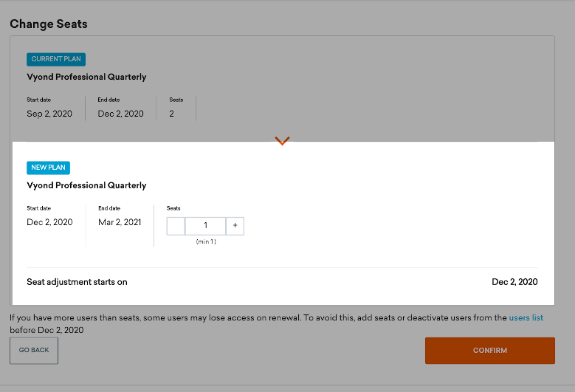575x392 pixels.
Task: Click the new plan start date Dec 2, 2020
Action: click(49, 222)
